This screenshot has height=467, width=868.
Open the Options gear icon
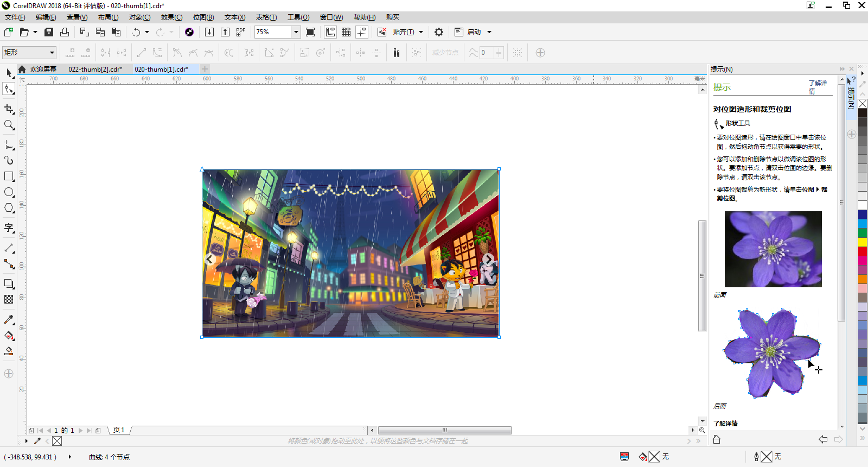[x=439, y=32]
